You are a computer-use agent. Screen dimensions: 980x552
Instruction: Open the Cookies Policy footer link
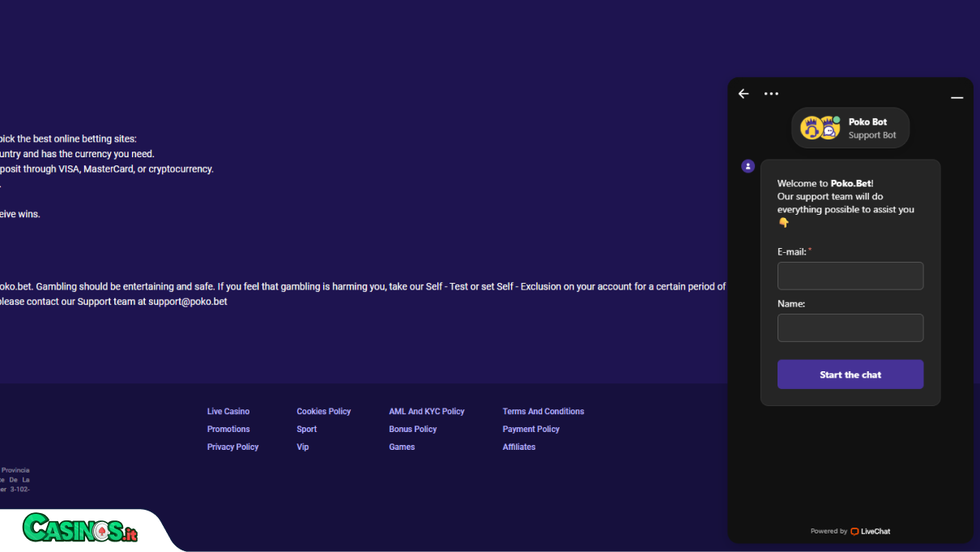(x=324, y=412)
